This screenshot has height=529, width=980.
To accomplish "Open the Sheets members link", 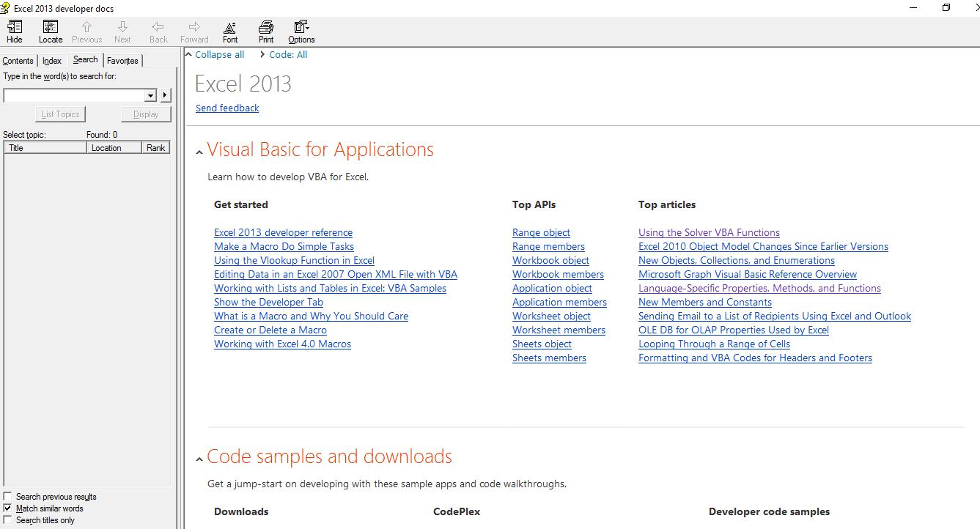I will click(549, 358).
